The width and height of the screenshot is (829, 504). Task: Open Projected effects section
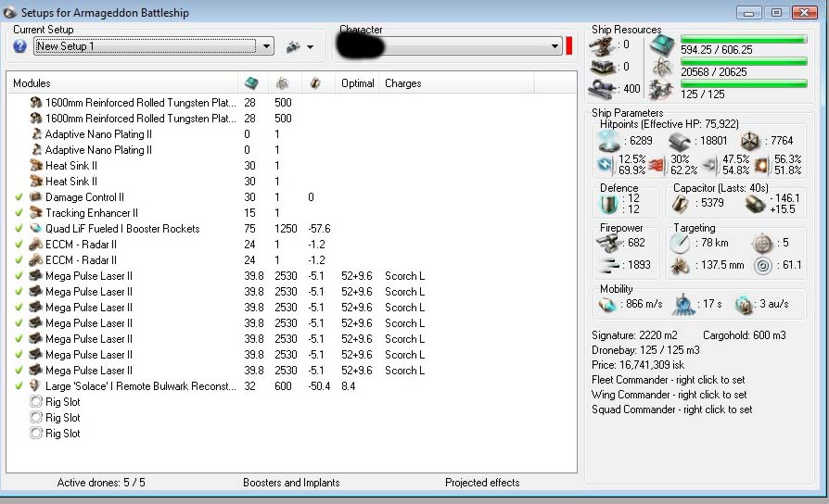[482, 483]
